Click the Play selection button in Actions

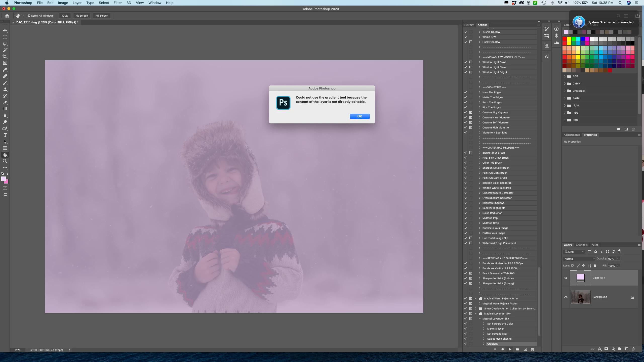pos(510,349)
